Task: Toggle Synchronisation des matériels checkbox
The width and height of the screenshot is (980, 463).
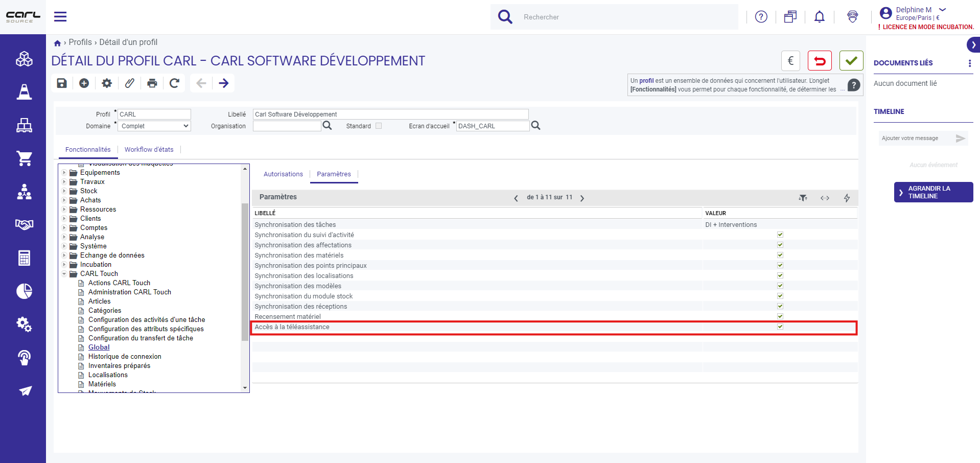Action: tap(780, 255)
